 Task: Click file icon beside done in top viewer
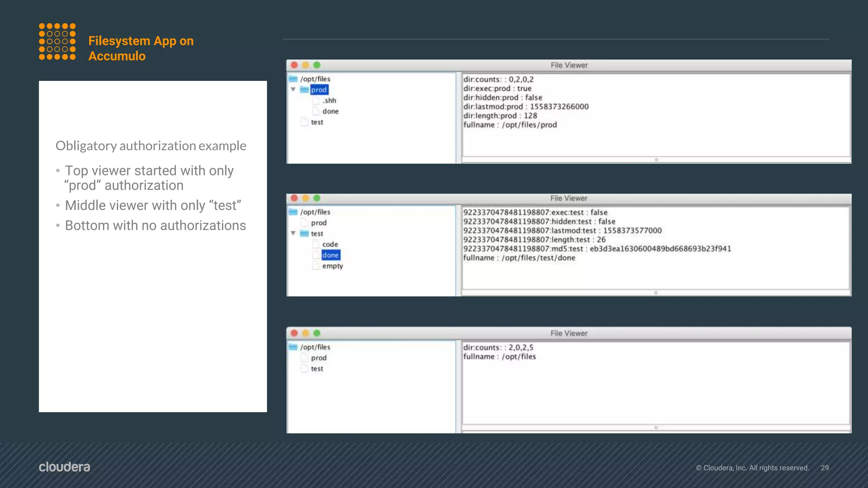coord(316,111)
